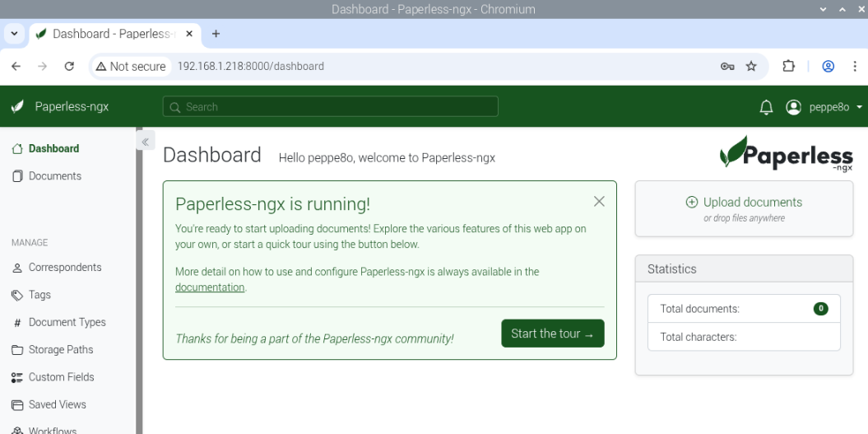Open the Chromium profile icon

(x=829, y=67)
